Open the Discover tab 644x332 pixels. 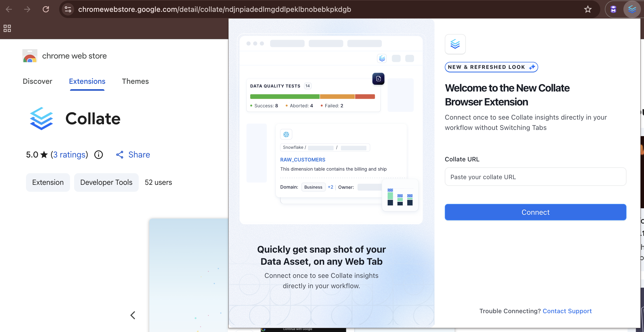coord(38,81)
